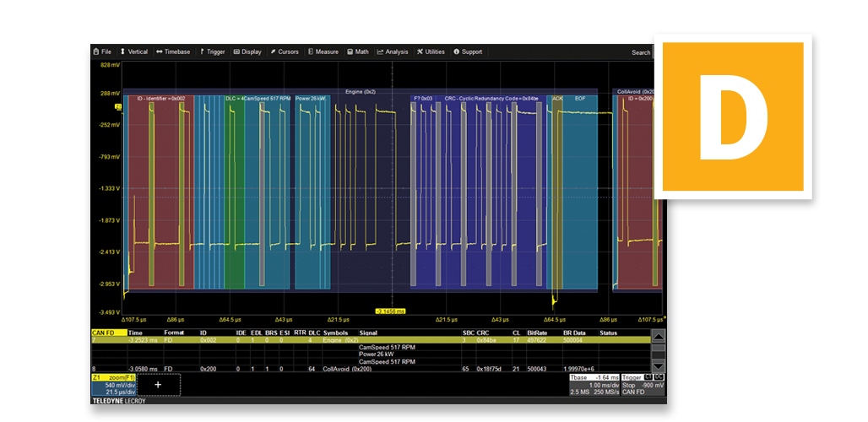This screenshot has width=868, height=422.
Task: Open the Vertical menu
Action: coord(134,51)
